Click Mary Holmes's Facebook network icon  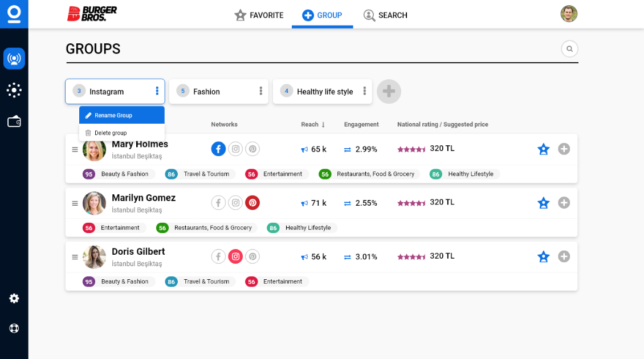218,149
